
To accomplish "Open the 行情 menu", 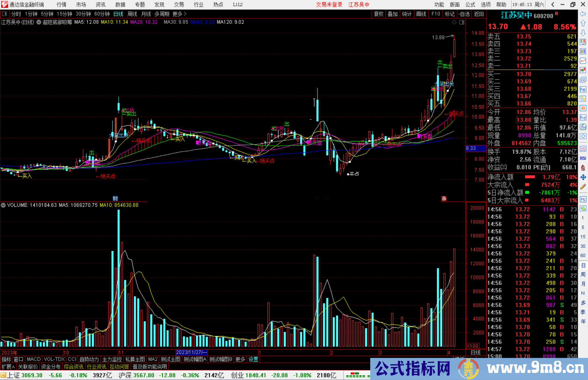I will click(62, 5).
